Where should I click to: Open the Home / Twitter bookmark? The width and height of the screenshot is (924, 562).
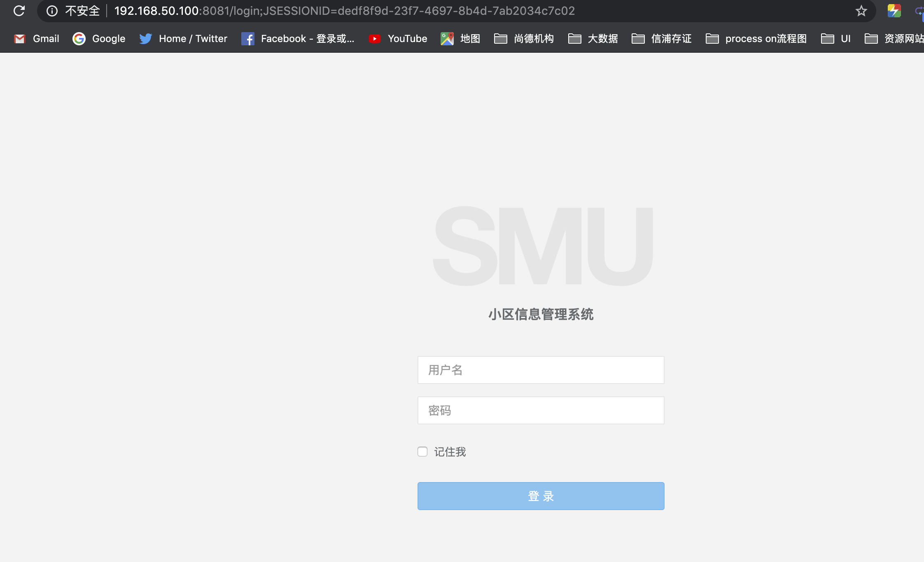point(183,39)
